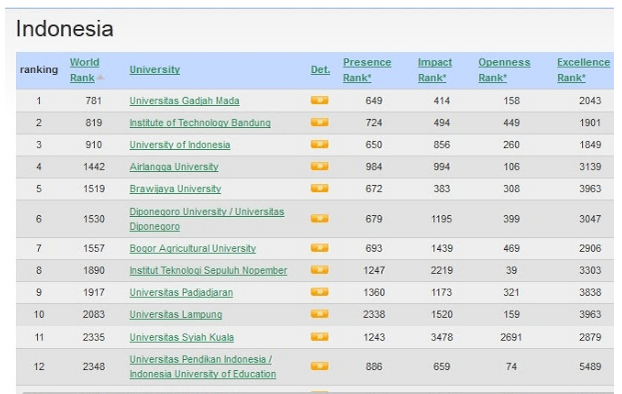This screenshot has width=622, height=394.
Task: Select presence rank 1360 of Universitas Padjadjaran
Action: coord(374,292)
